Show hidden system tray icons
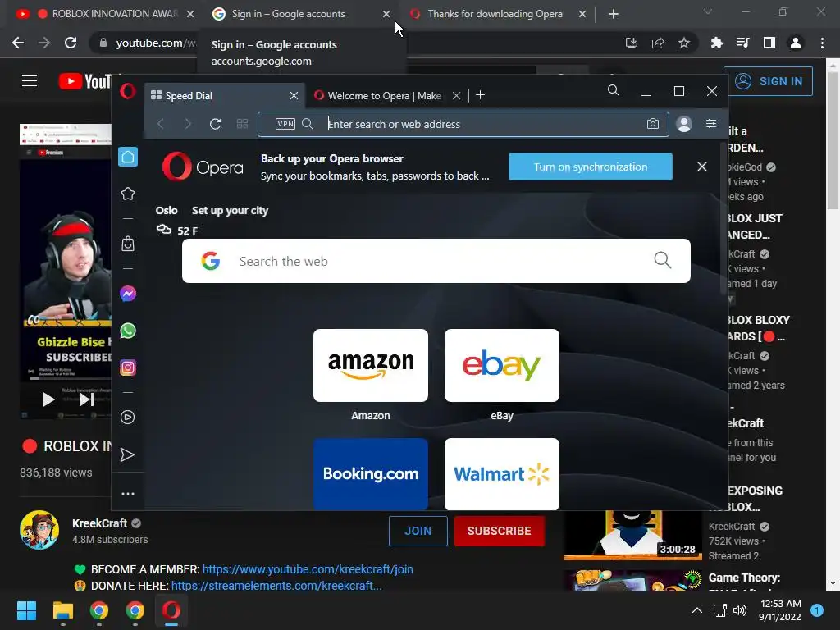The height and width of the screenshot is (630, 840). pos(697,610)
